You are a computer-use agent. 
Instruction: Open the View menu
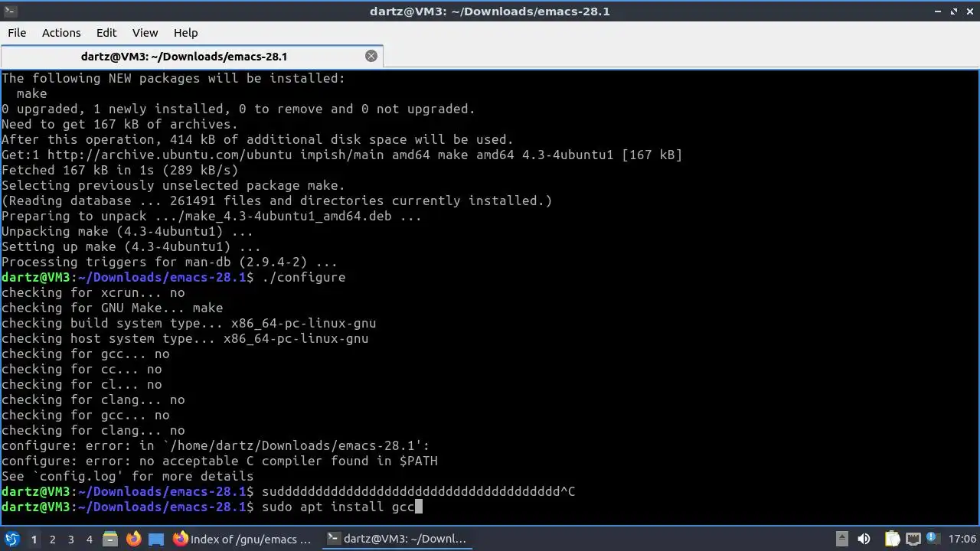click(x=145, y=33)
